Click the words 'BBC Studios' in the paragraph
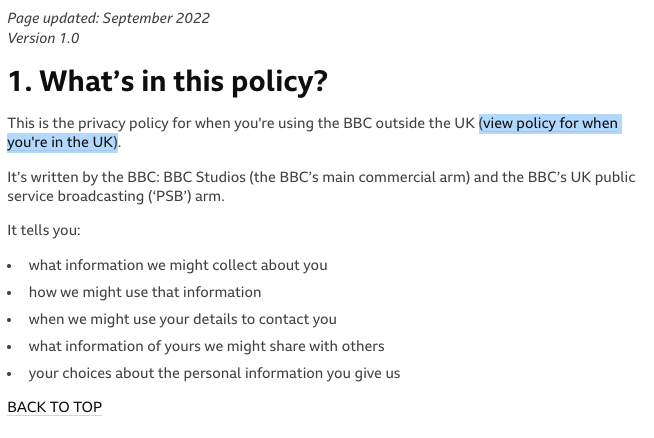 tap(204, 177)
